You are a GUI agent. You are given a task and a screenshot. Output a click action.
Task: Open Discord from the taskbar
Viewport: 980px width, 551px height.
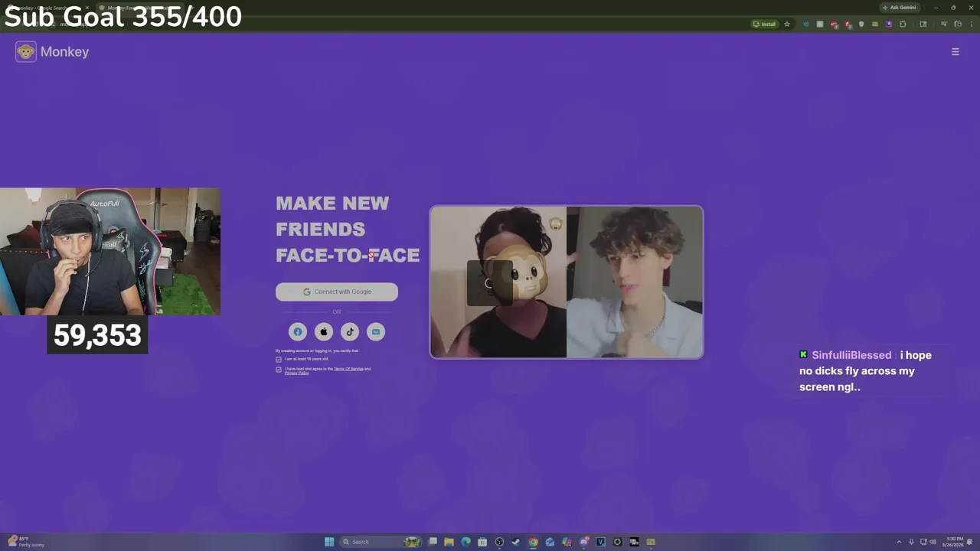[583, 542]
